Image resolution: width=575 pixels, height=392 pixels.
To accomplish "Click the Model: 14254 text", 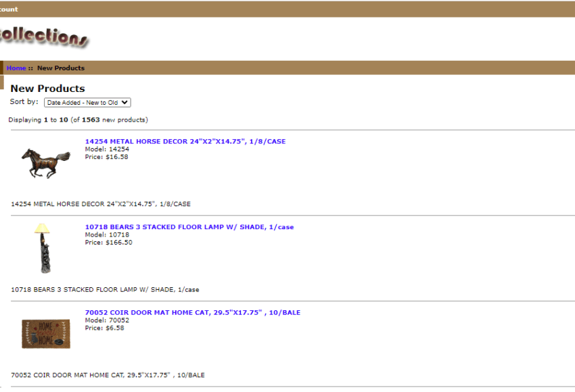I will [x=107, y=149].
